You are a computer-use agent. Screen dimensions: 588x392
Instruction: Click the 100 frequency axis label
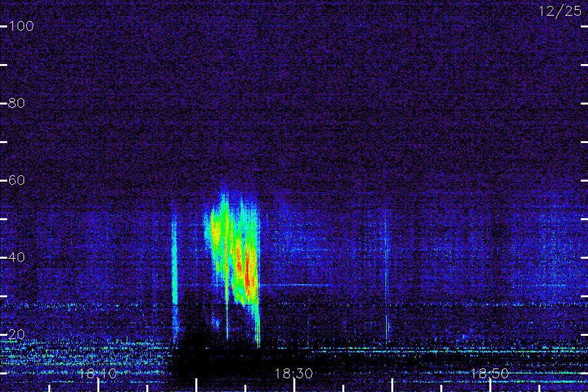(x=21, y=26)
